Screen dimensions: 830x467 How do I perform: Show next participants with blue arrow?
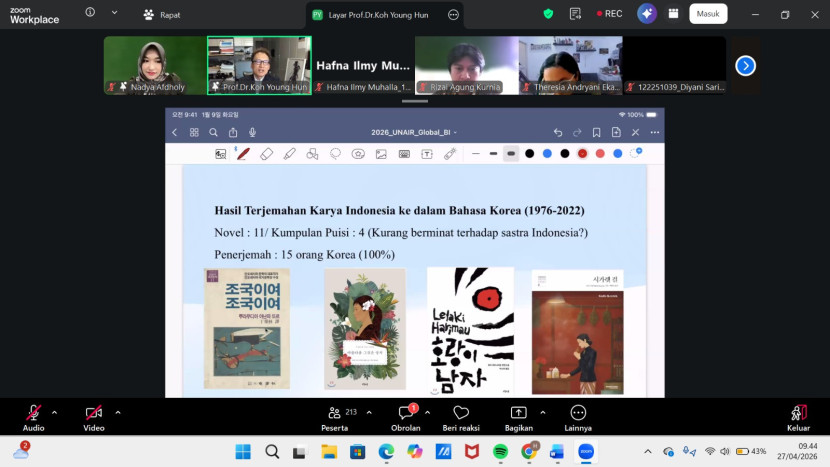745,66
